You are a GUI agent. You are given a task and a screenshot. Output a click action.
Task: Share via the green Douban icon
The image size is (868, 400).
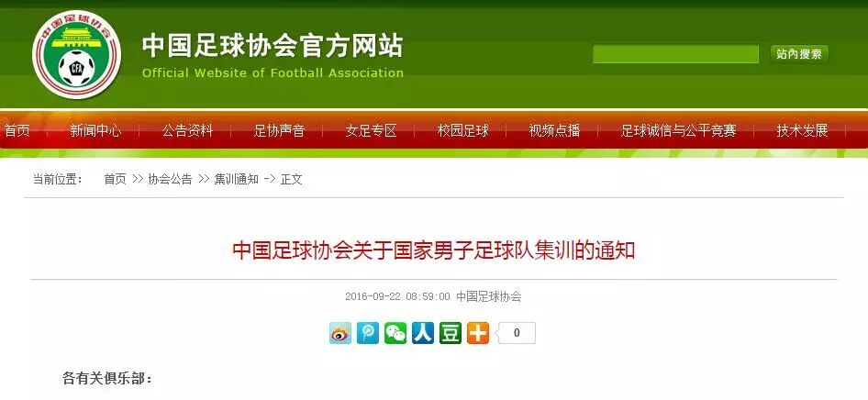pyautogui.click(x=451, y=333)
